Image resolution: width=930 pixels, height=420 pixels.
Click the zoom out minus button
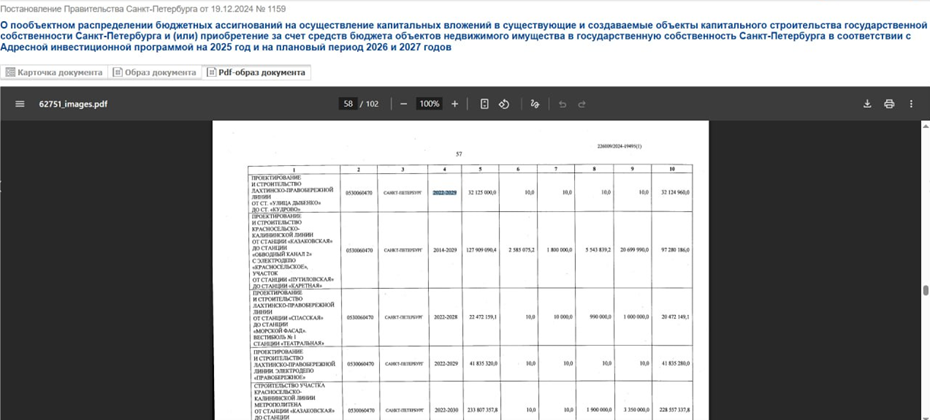click(x=404, y=104)
